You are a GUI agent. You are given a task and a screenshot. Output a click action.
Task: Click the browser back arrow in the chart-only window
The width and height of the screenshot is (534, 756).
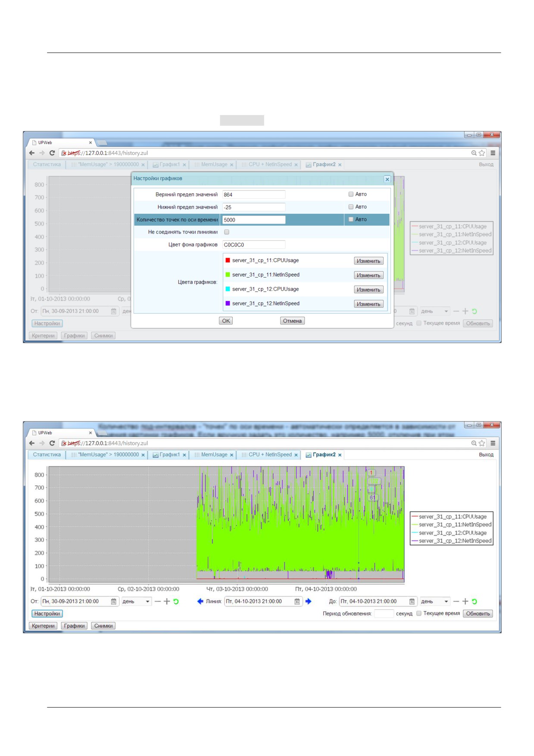(x=32, y=443)
